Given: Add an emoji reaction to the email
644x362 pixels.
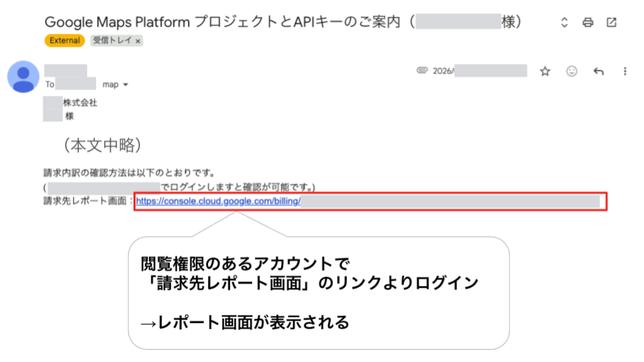Looking at the screenshot, I should coord(572,72).
